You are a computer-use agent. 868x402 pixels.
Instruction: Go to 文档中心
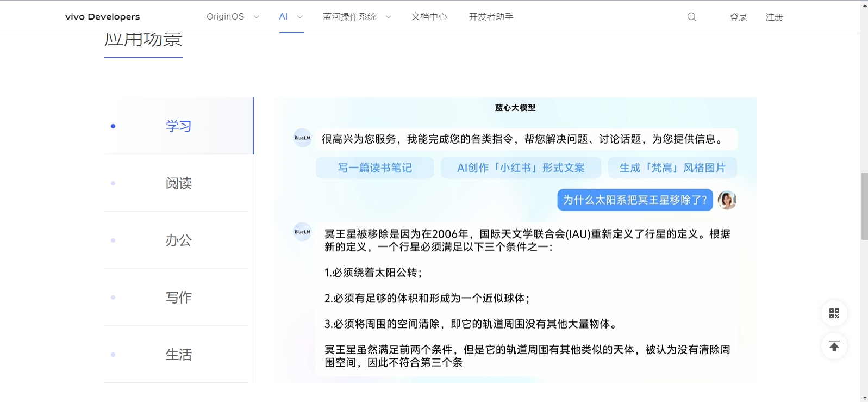point(429,17)
